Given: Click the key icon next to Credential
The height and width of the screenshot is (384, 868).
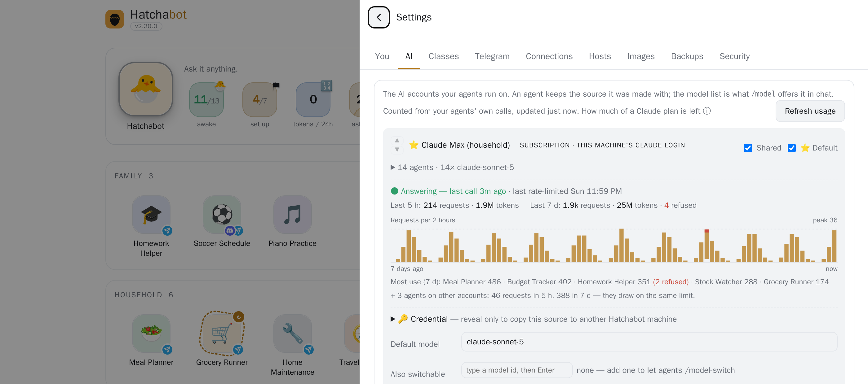Looking at the screenshot, I should coord(403,319).
